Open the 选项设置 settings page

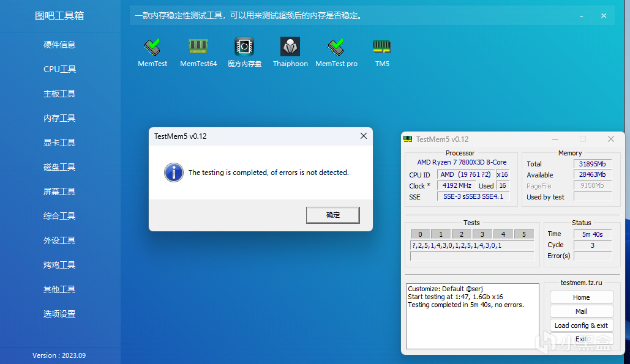click(59, 314)
